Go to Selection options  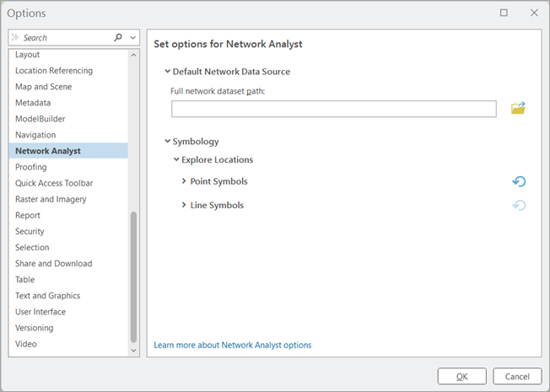[32, 248]
